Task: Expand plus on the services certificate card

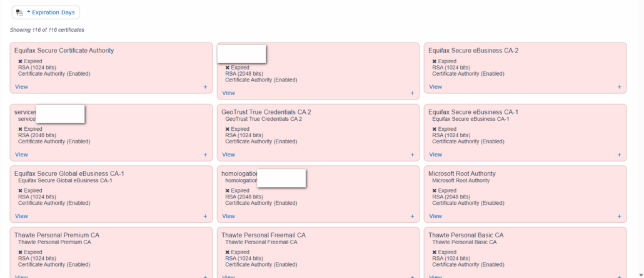Action: click(x=205, y=155)
